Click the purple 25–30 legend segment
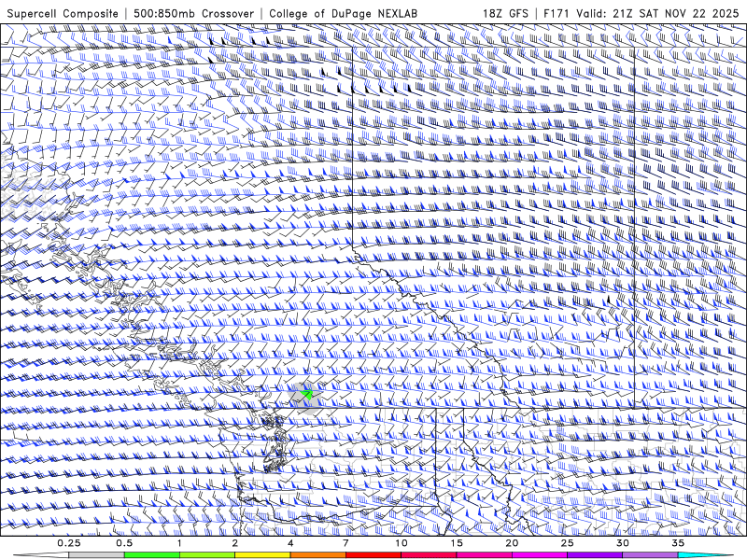This screenshot has width=747, height=560. tap(595, 554)
